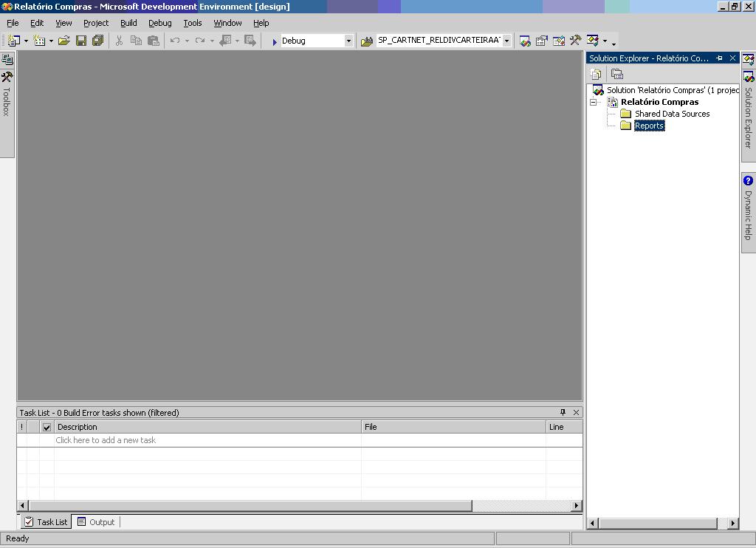Select the Shared Data Sources folder

(x=672, y=114)
